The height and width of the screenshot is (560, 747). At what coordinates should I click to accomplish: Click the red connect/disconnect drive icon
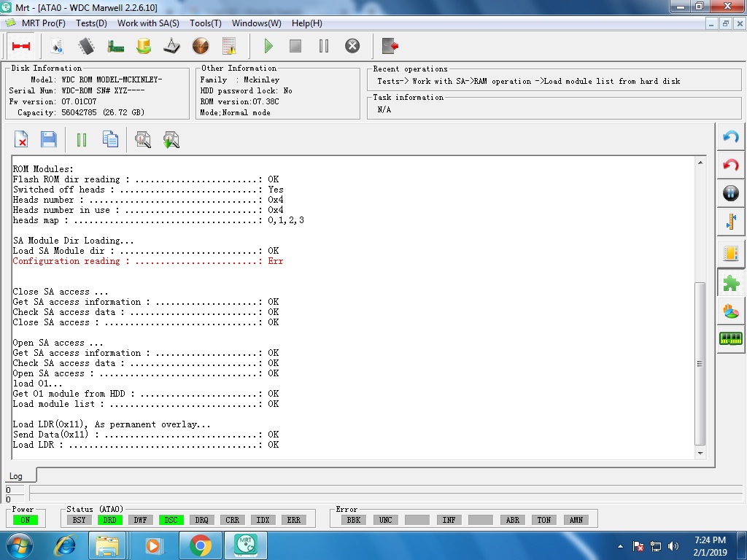21,46
